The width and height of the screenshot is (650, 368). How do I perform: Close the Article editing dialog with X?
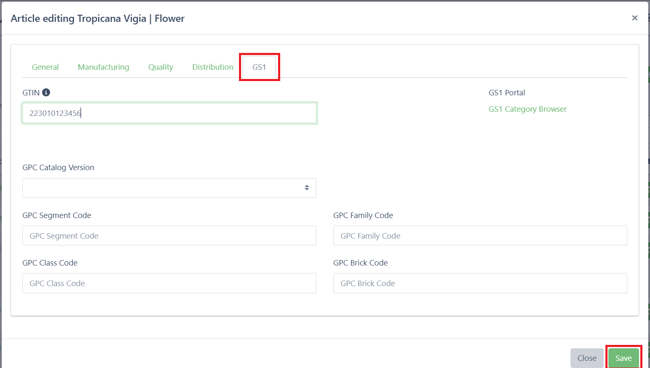[634, 18]
